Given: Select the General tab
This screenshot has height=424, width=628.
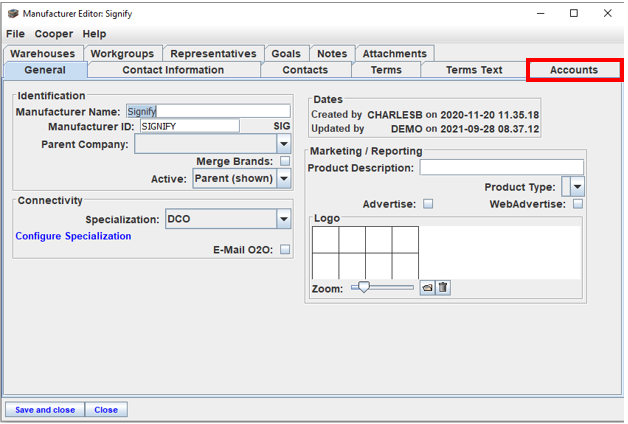Looking at the screenshot, I should click(x=45, y=70).
